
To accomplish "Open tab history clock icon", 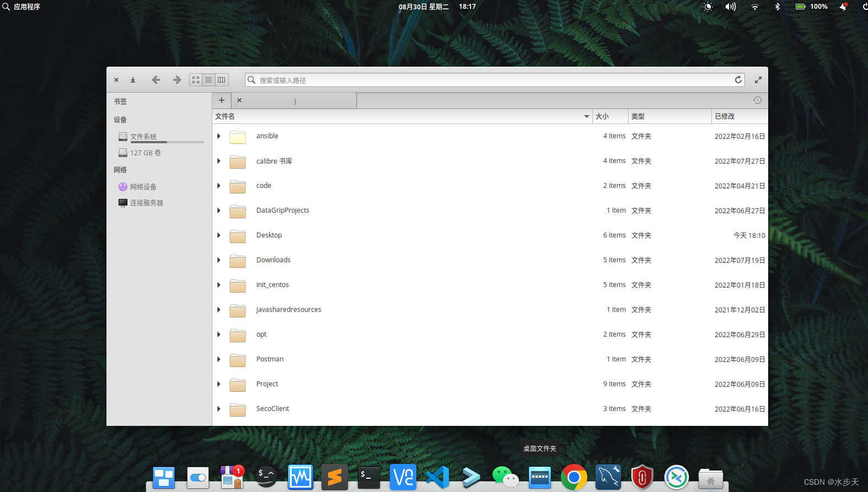I will [x=757, y=100].
